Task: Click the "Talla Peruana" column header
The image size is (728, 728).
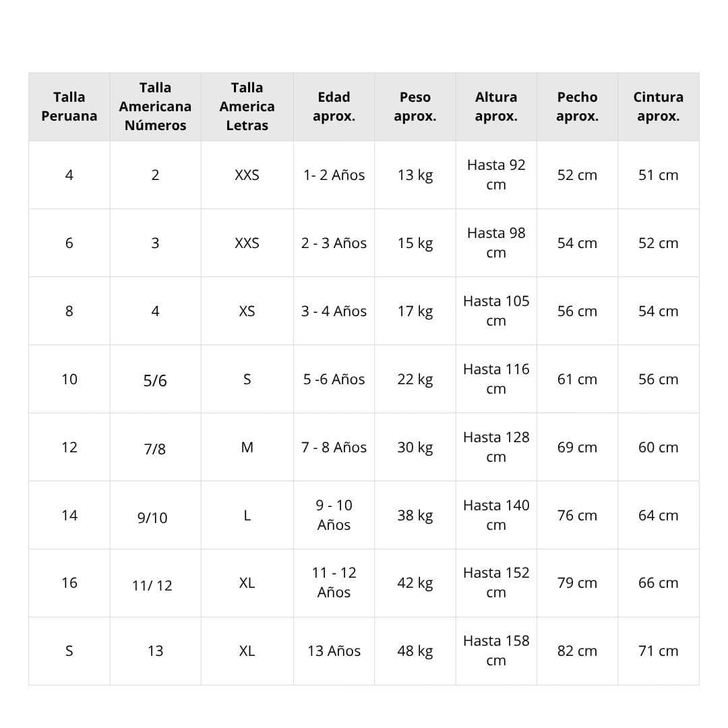Action: (x=69, y=107)
